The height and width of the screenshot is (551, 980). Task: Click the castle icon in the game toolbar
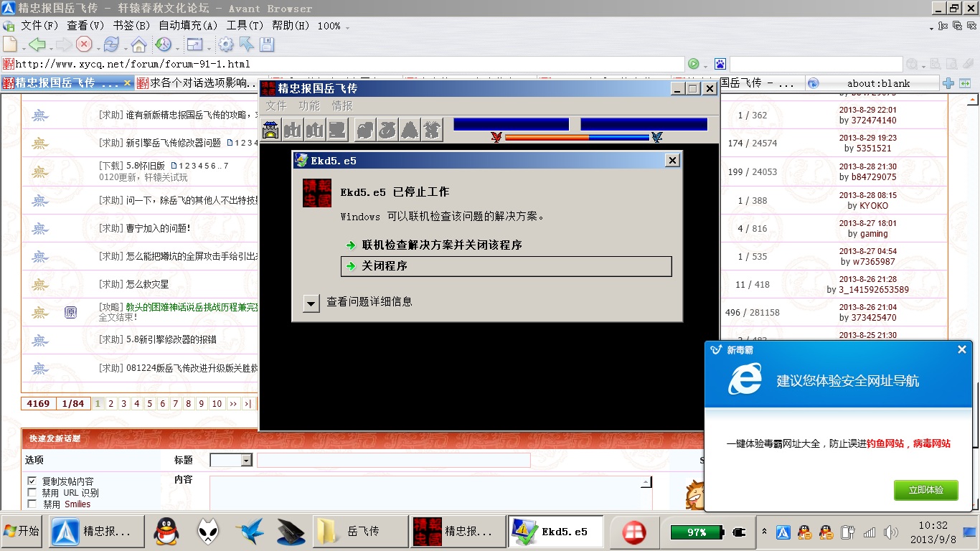(271, 130)
